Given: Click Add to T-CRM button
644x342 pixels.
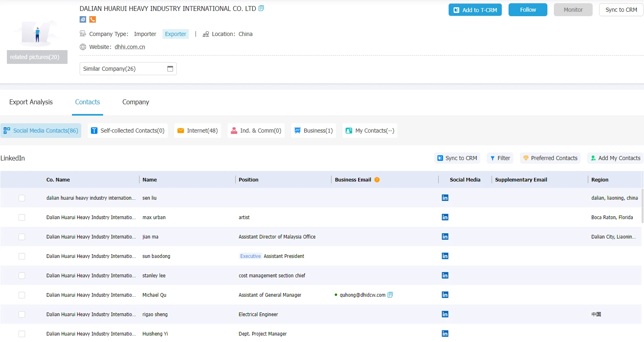Looking at the screenshot, I should pos(475,10).
